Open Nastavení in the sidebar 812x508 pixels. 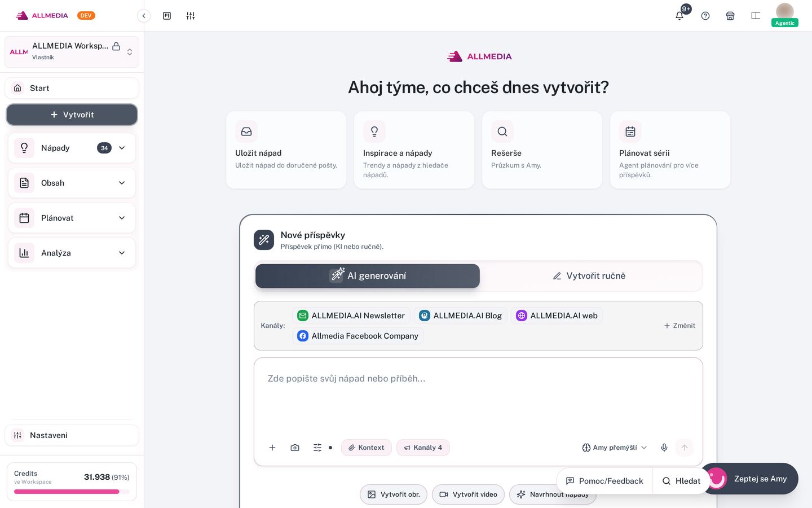pyautogui.click(x=72, y=435)
